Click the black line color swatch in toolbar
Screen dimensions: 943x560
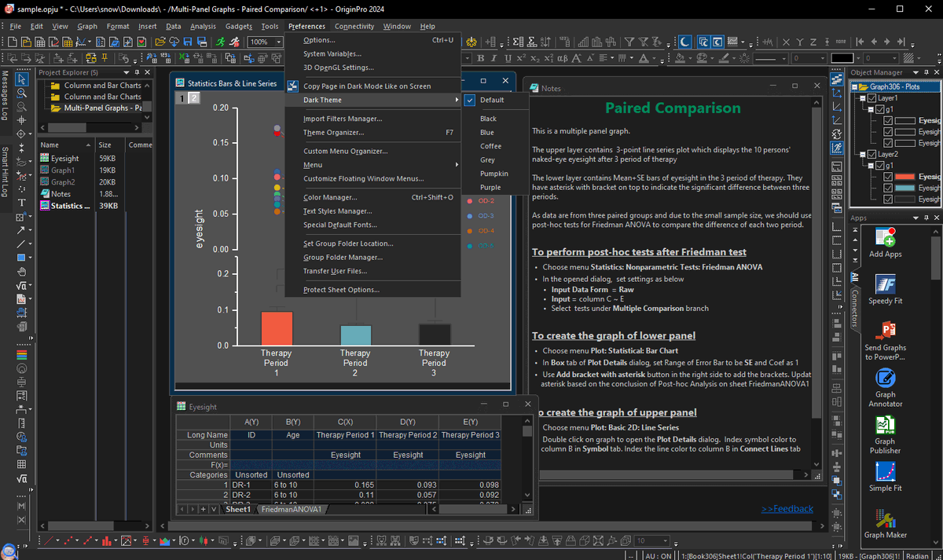point(842,58)
